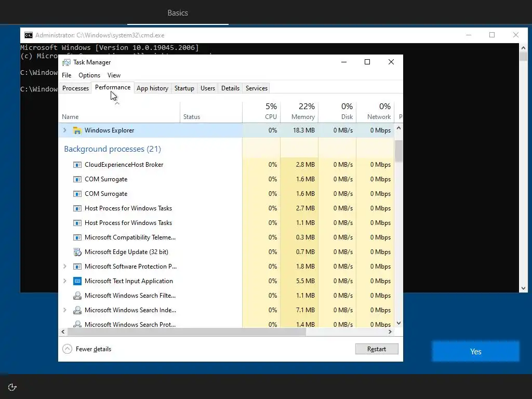
Task: Open the View menu
Action: (x=114, y=75)
